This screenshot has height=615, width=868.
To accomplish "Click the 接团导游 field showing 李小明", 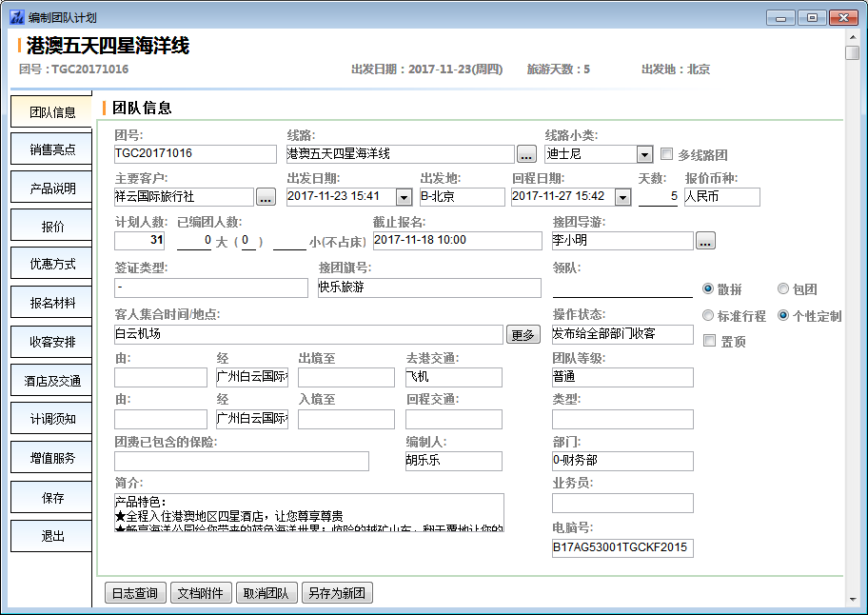I will click(622, 241).
